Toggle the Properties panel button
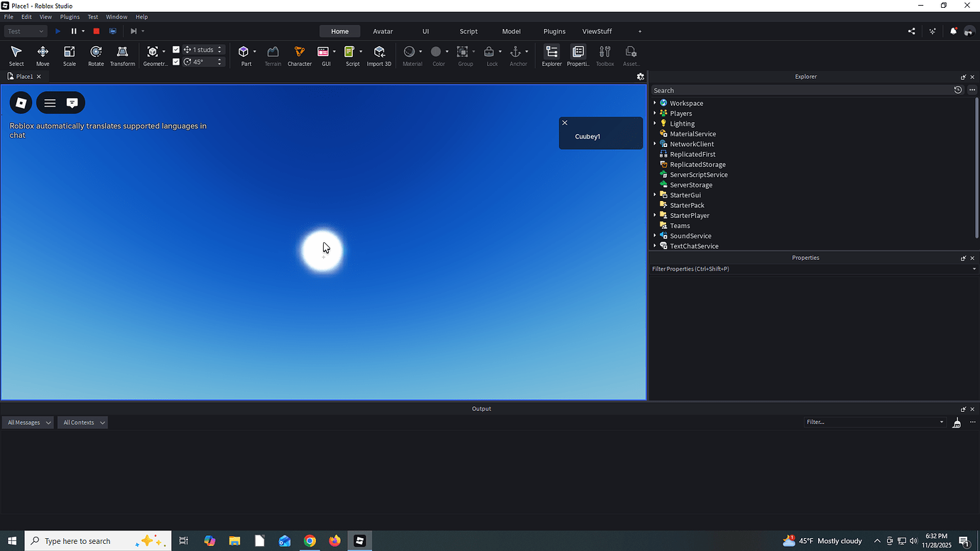 [578, 56]
